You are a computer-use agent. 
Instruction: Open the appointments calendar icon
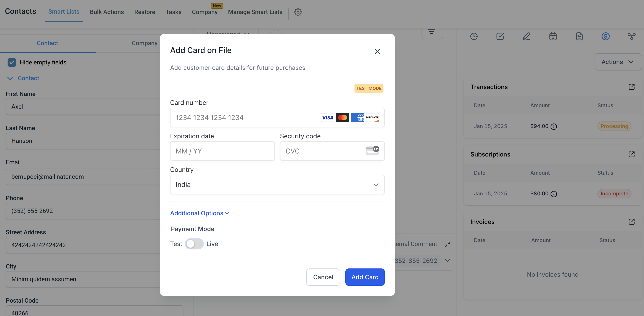(x=553, y=37)
